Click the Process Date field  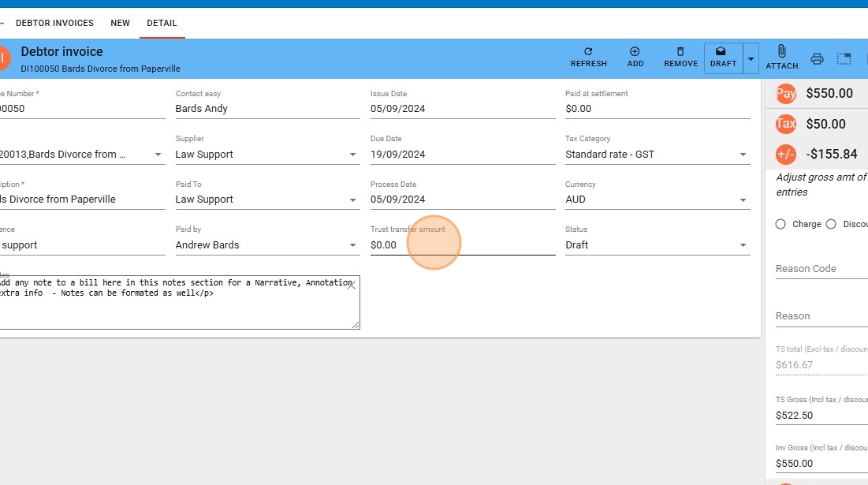pyautogui.click(x=463, y=200)
